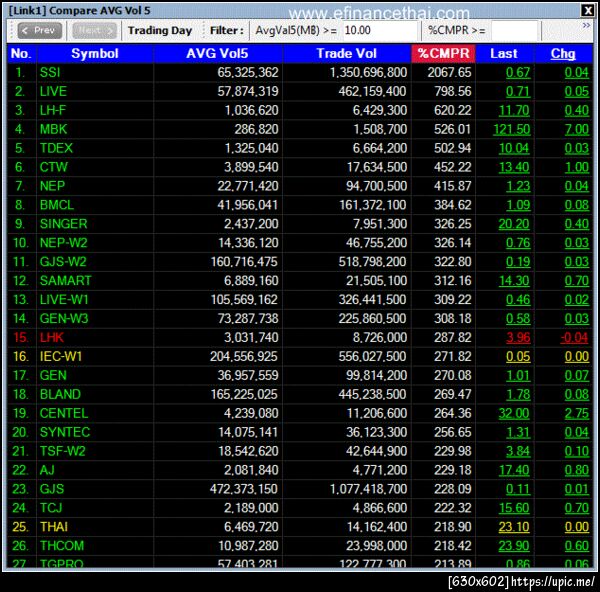Select the NEP symbol
Screen dimensions: 600x592
click(52, 186)
